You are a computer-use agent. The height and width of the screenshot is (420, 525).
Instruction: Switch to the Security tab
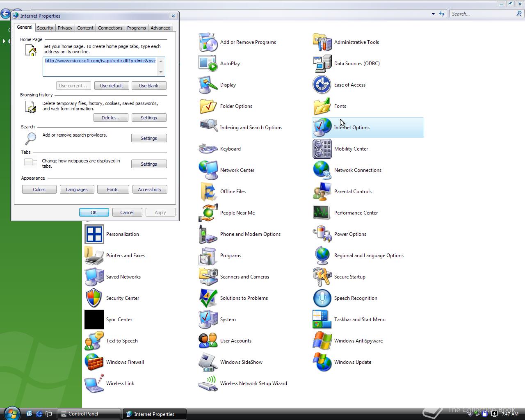45,28
